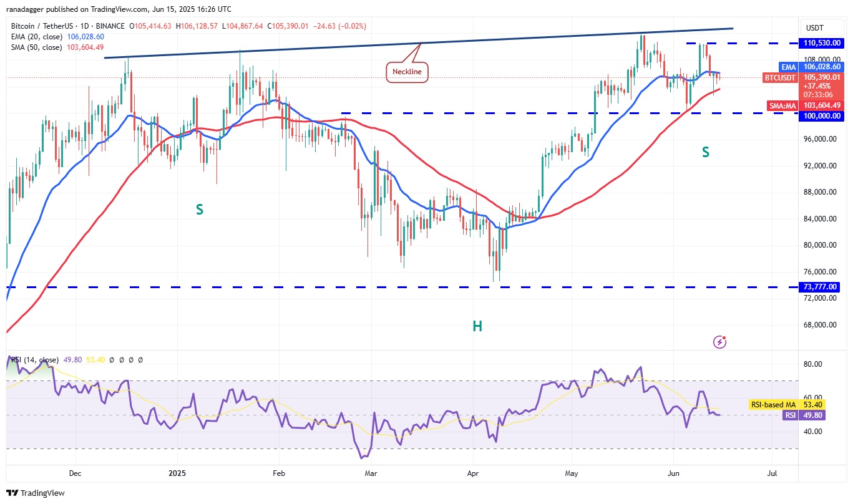Select the Neckline callout annotation
853x504 pixels.
[407, 72]
